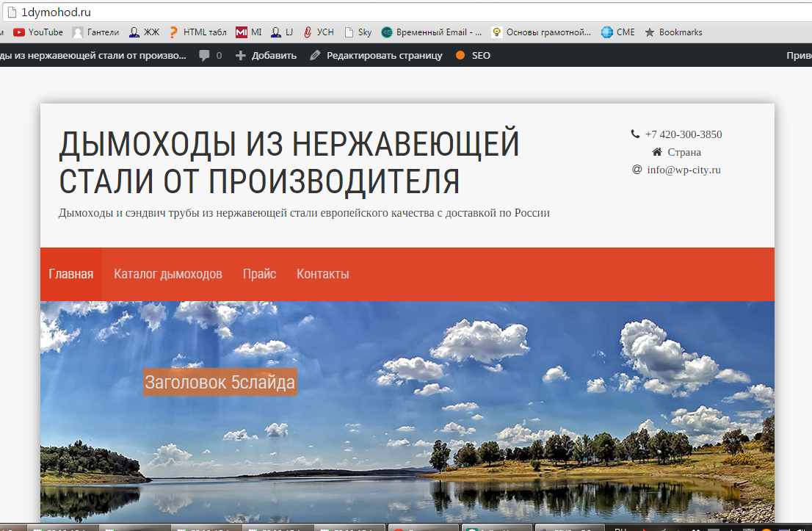The image size is (812, 531).
Task: Open the Прайс menu item
Action: point(259,274)
